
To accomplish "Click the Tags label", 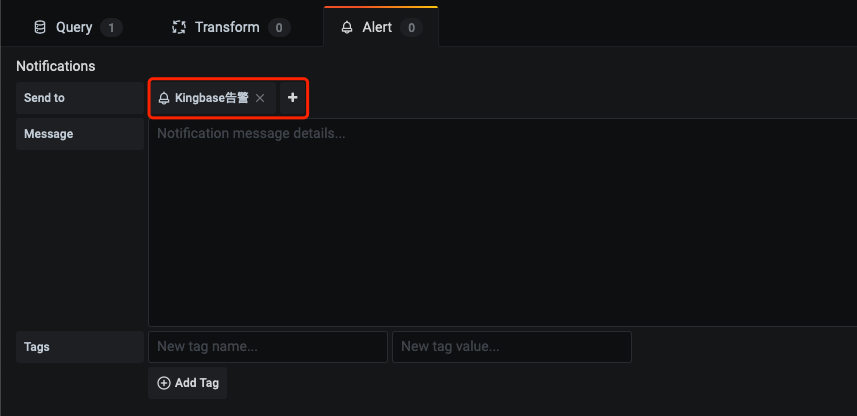I will click(x=37, y=347).
